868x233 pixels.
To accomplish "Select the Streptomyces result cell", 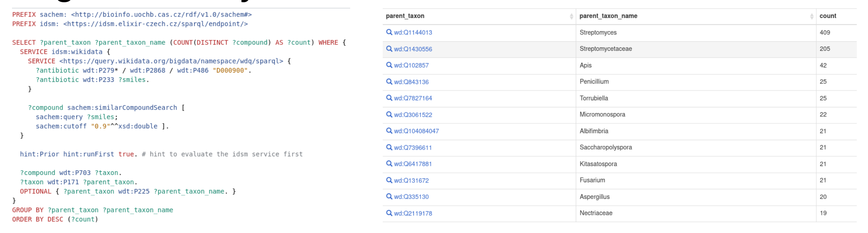I will (598, 33).
